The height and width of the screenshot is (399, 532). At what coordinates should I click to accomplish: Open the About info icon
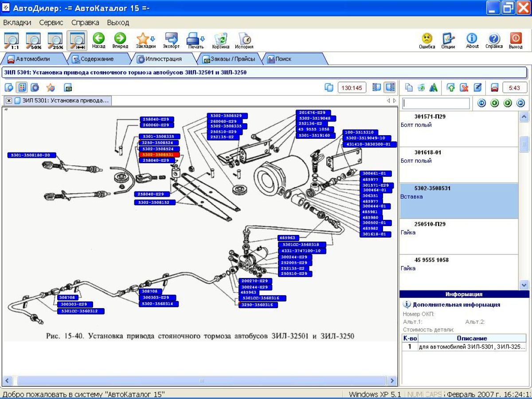pos(472,40)
